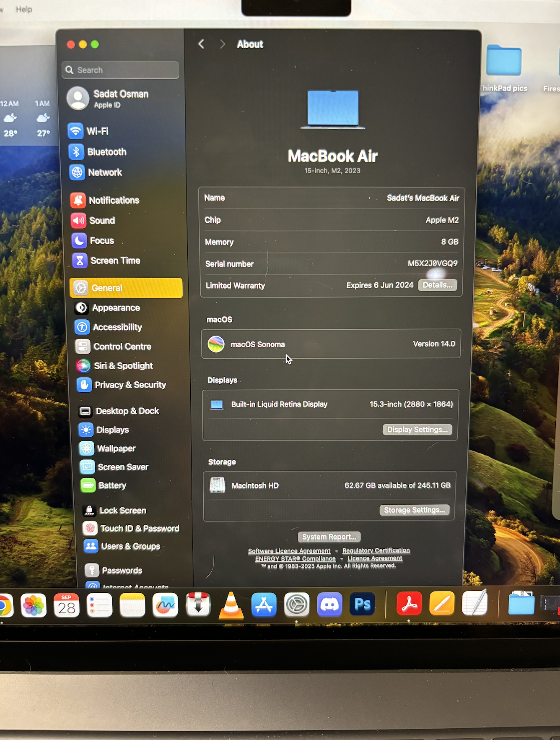Open Notifications settings
Screen dimensions: 560x740
click(x=105, y=201)
